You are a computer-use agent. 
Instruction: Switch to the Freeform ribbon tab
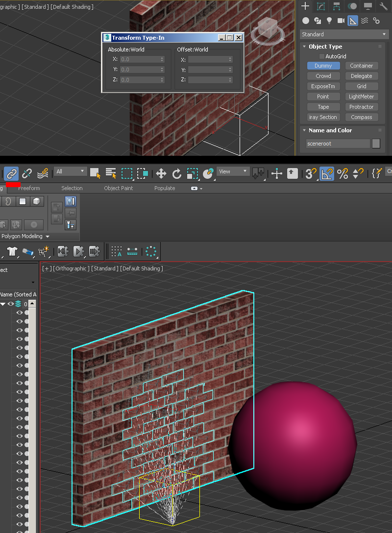pyautogui.click(x=29, y=188)
